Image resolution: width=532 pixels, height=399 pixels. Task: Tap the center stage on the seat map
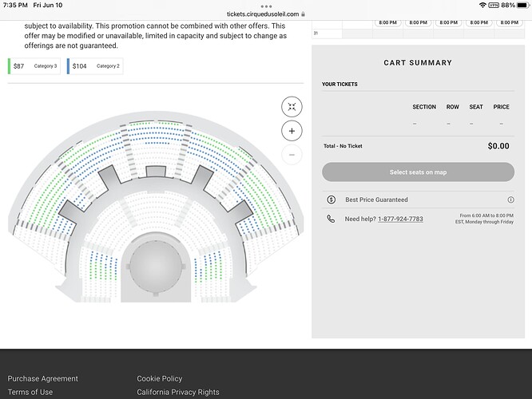pos(157,270)
